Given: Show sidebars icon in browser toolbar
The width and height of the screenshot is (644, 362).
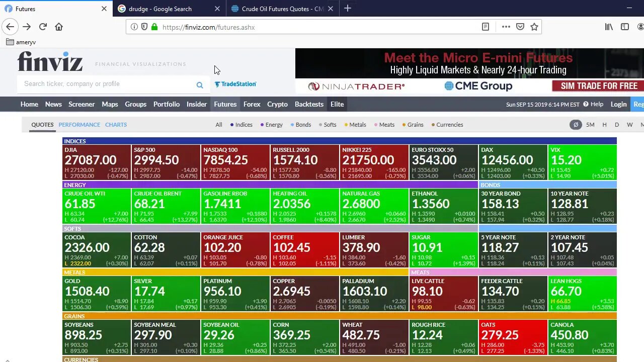Looking at the screenshot, I should [625, 27].
